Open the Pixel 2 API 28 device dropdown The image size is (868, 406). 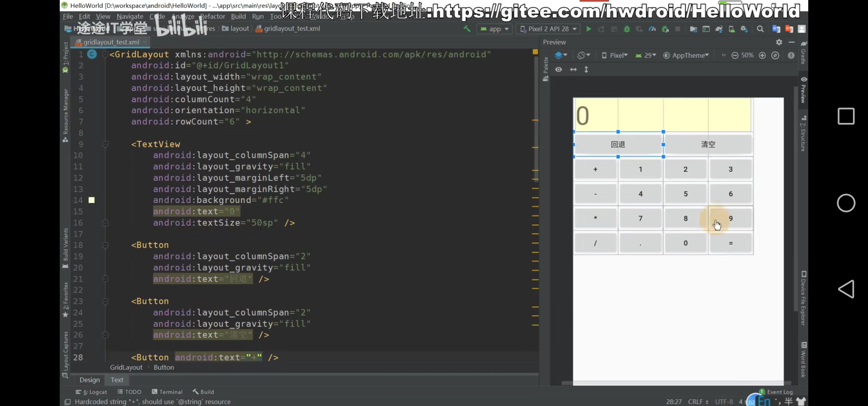548,29
